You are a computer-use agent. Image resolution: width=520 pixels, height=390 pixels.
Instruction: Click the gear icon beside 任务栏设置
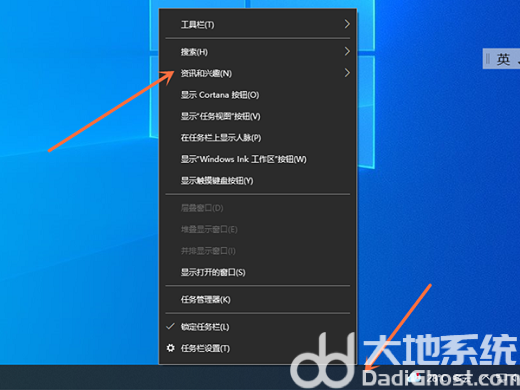(x=170, y=348)
